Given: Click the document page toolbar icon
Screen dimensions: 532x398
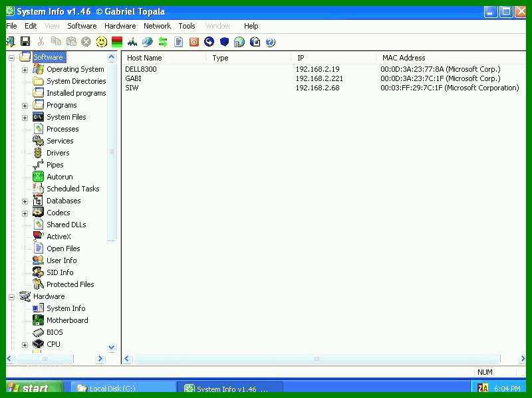Looking at the screenshot, I should pyautogui.click(x=178, y=42).
